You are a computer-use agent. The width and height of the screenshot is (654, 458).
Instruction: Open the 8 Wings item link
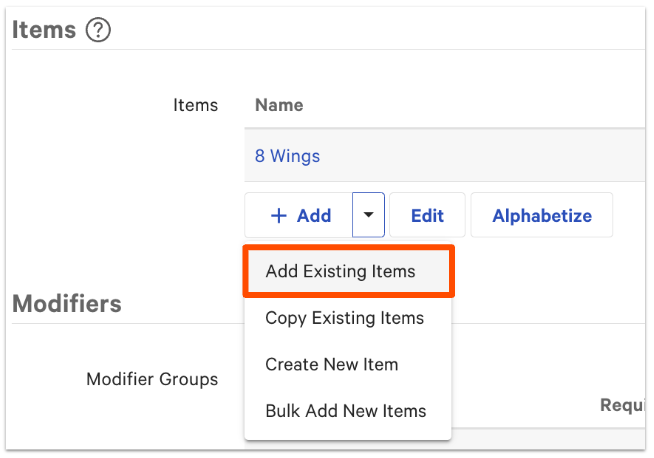click(287, 156)
